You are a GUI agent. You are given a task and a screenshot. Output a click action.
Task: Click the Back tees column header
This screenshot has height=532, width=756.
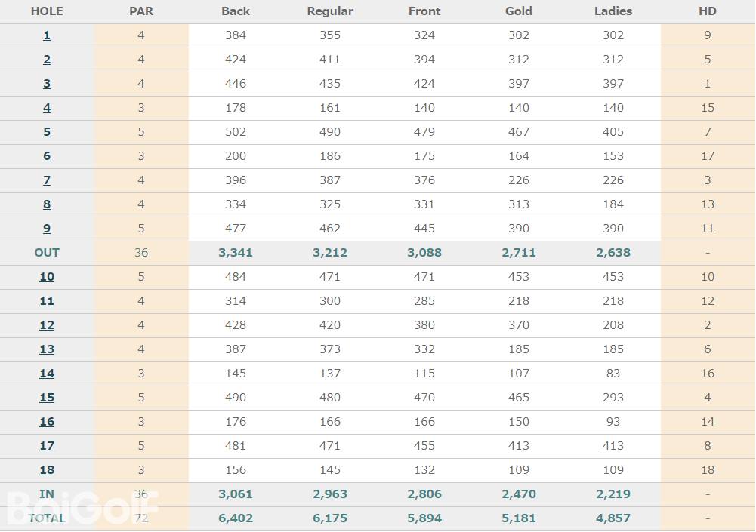[236, 11]
